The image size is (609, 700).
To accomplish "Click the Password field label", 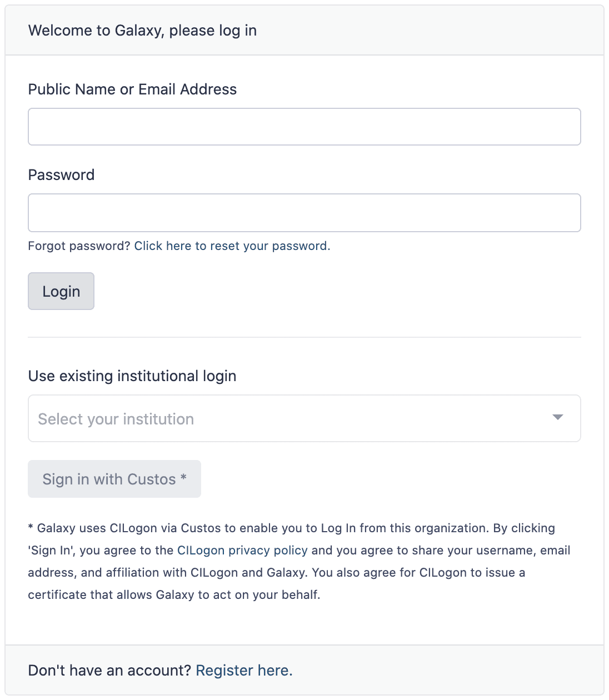I will coord(61,175).
